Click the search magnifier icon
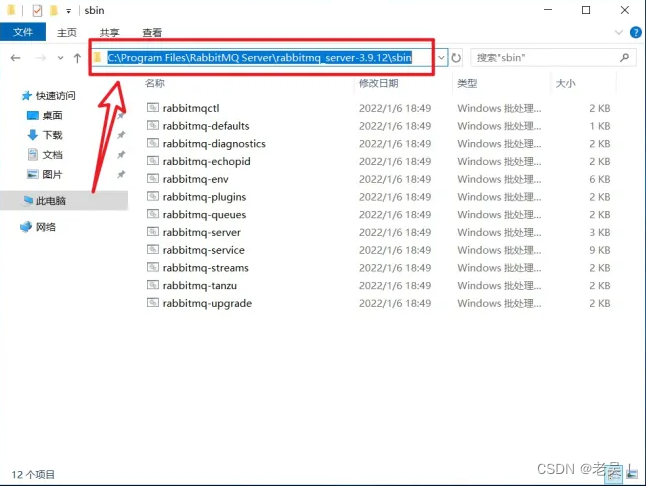 coord(625,58)
